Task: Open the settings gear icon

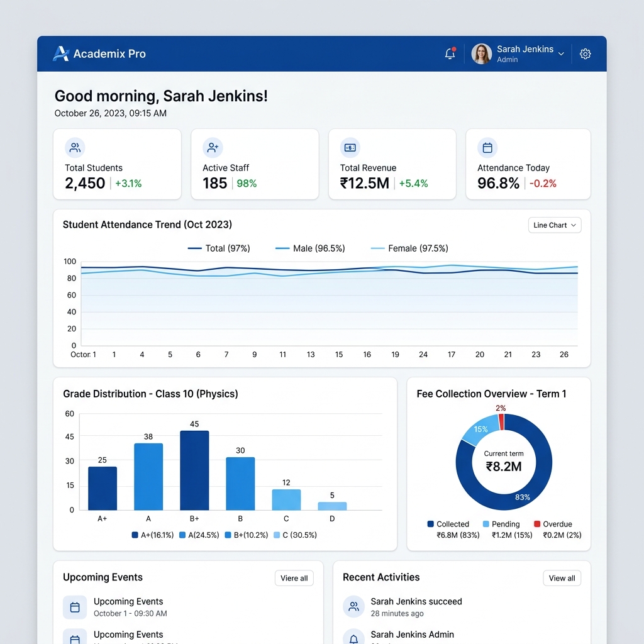Action: (586, 54)
